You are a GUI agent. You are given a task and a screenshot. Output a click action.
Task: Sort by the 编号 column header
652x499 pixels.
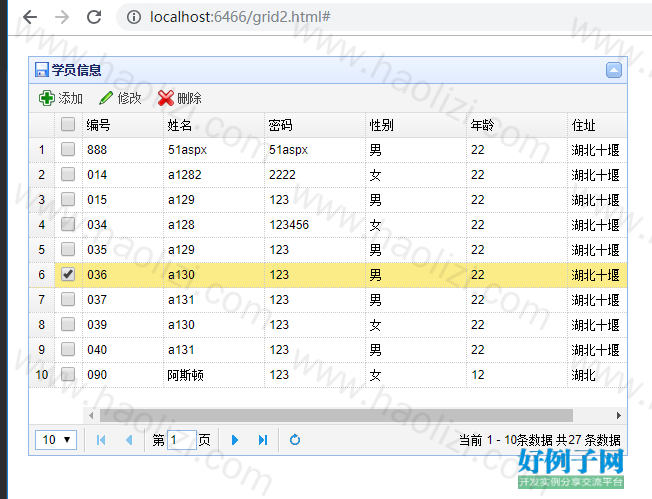[x=123, y=125]
